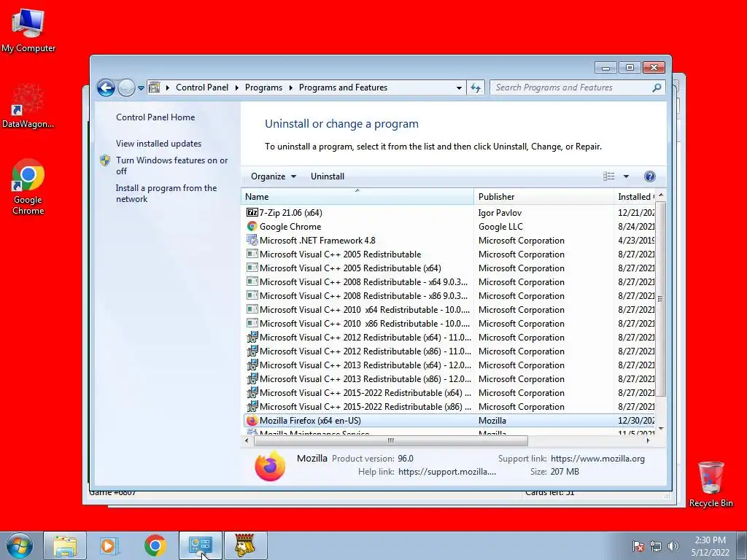The height and width of the screenshot is (560, 747).
Task: Click the Microsoft .NET Framework 4.8 icon
Action: coord(252,240)
